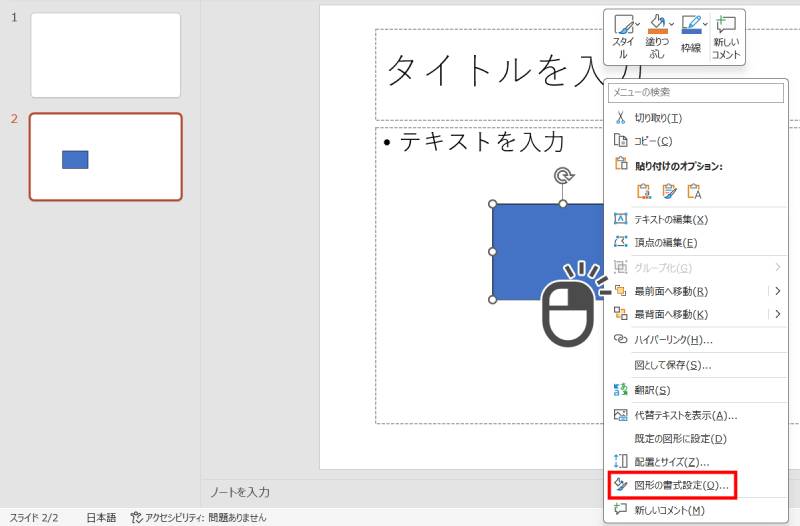Open 代替テキストを表示(A)... entry
The width and height of the screenshot is (800, 526).
[x=695, y=416]
